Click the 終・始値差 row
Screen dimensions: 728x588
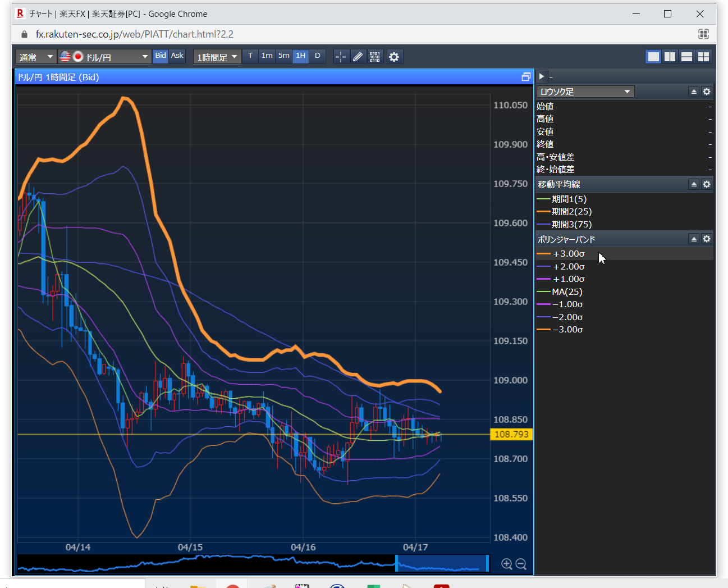[624, 169]
